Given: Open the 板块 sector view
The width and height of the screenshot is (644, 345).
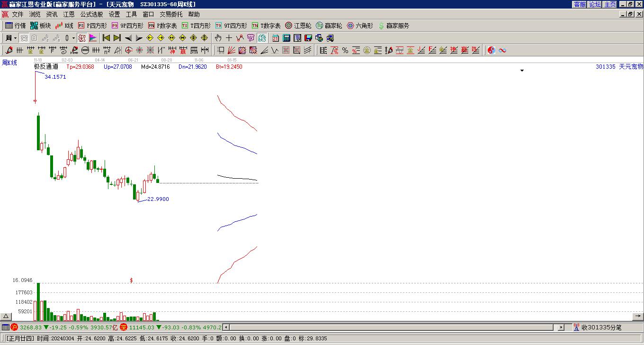Looking at the screenshot, I should pyautogui.click(x=40, y=26).
